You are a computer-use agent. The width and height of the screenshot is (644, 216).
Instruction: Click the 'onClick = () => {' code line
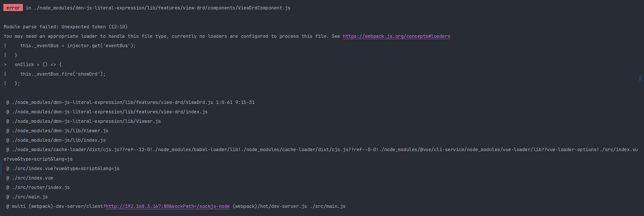coord(38,65)
